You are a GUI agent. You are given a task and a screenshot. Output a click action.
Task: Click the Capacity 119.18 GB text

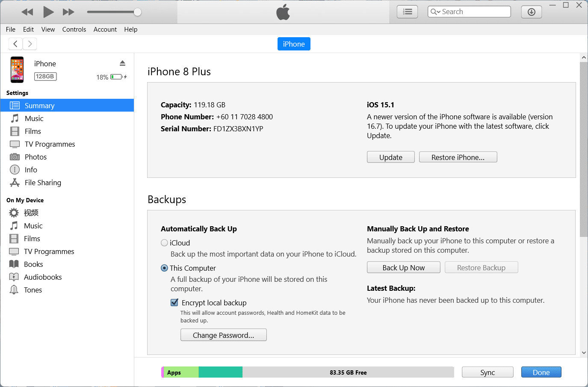pos(193,105)
